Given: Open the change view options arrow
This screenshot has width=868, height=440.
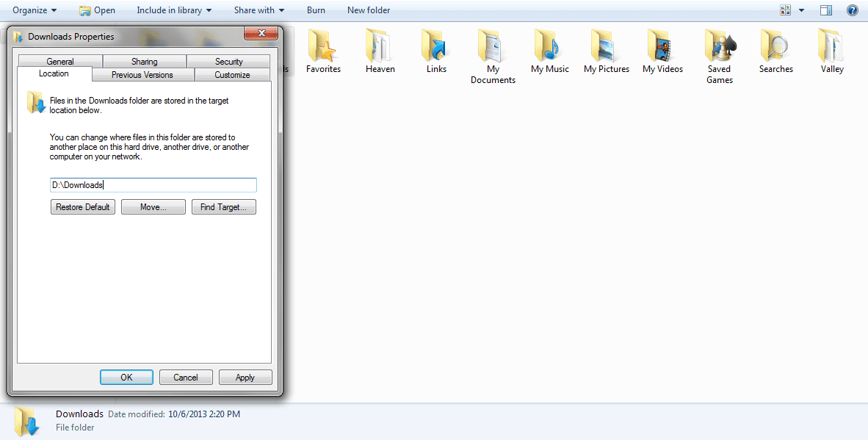Looking at the screenshot, I should pos(801,10).
